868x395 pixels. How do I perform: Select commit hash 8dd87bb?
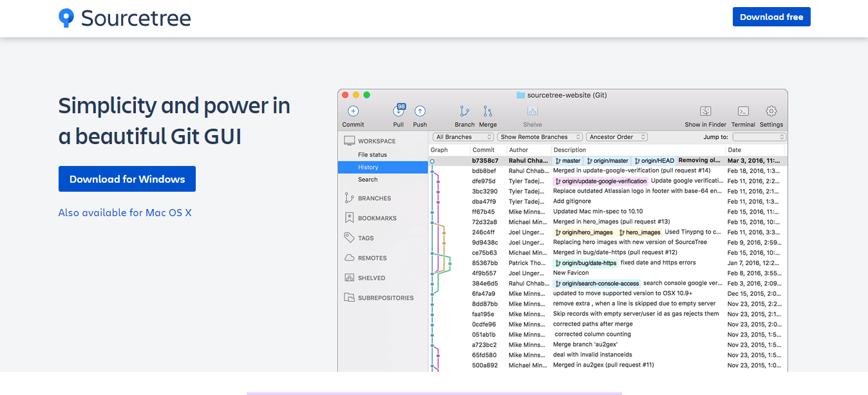(485, 304)
